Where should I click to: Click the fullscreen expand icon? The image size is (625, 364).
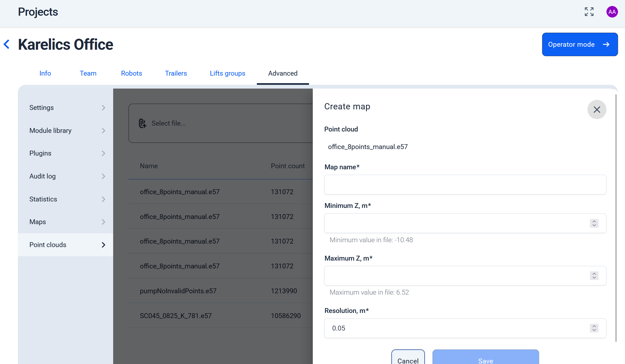coord(589,12)
